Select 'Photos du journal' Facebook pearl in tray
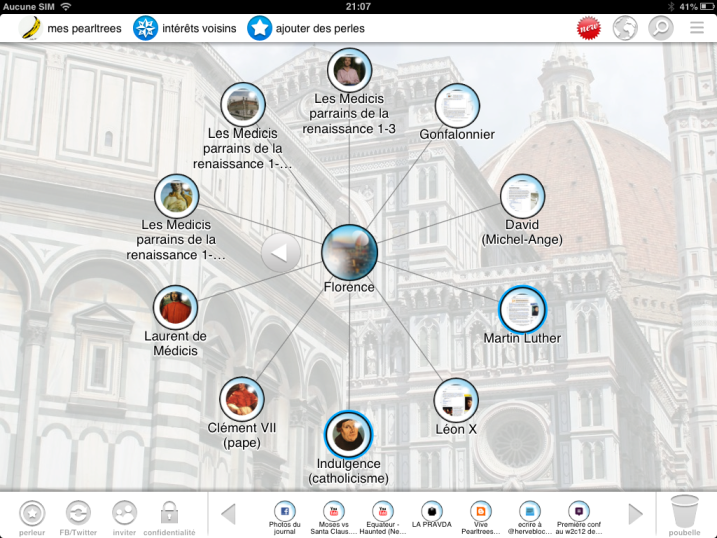This screenshot has height=538, width=717. point(285,510)
